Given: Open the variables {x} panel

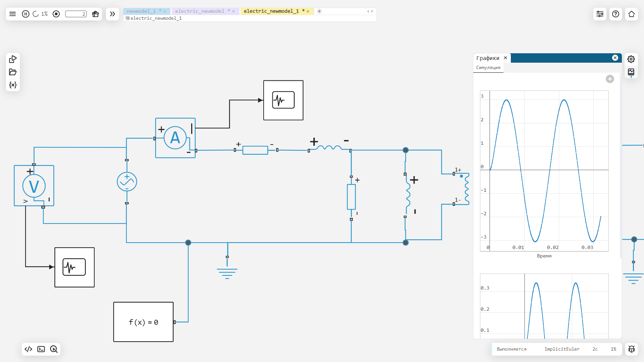Looking at the screenshot, I should click(x=13, y=85).
